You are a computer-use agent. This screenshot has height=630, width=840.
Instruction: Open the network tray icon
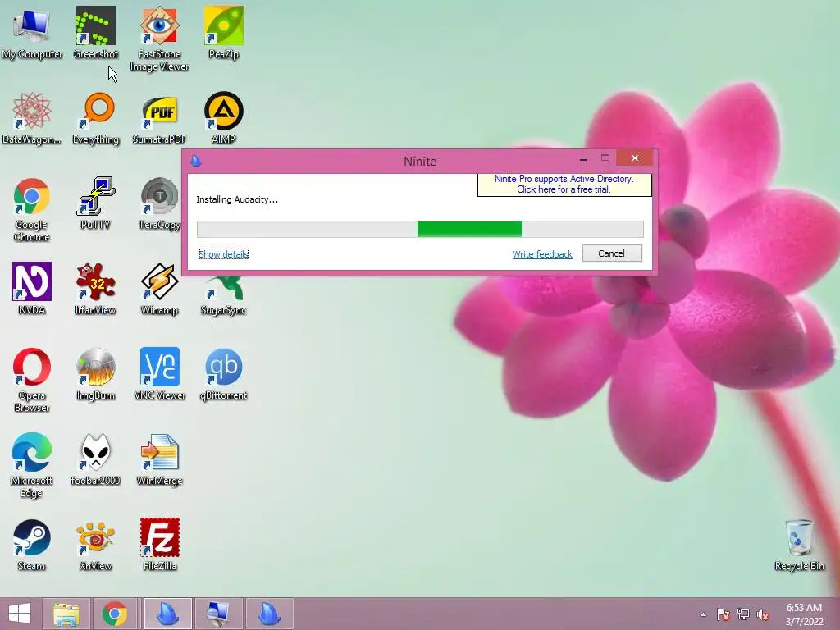tap(743, 614)
